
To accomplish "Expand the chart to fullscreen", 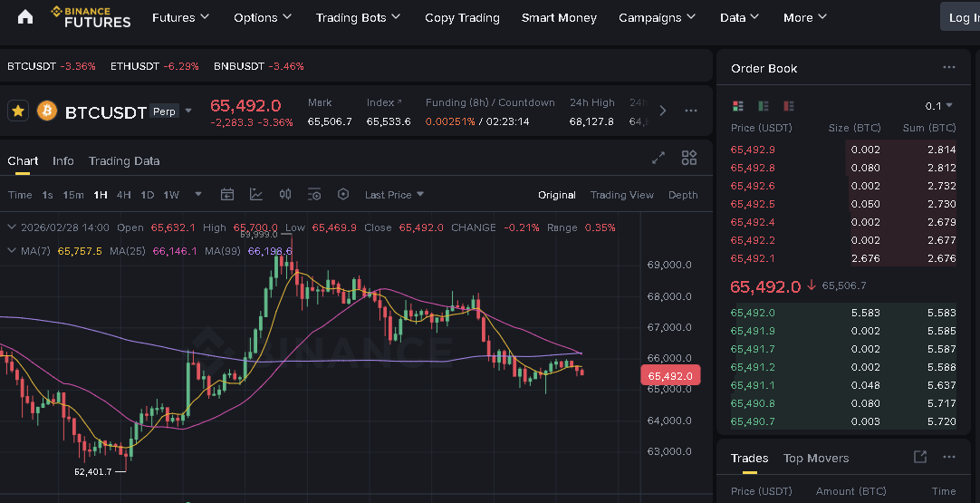I will (658, 158).
